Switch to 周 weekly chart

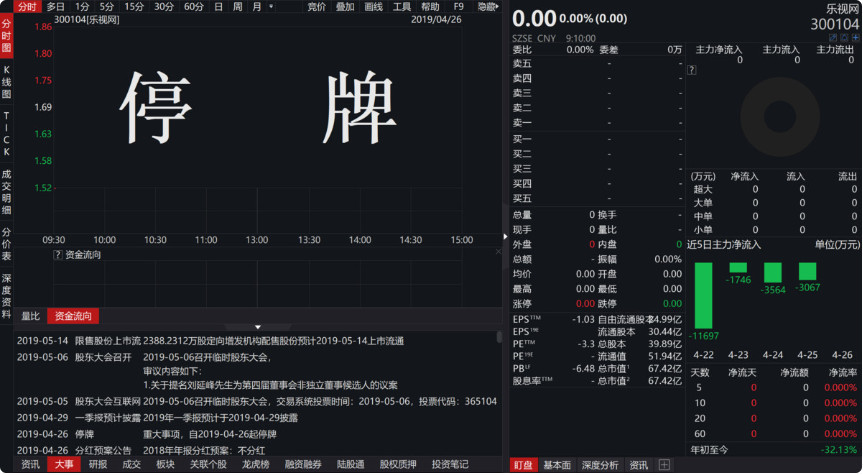[237, 7]
